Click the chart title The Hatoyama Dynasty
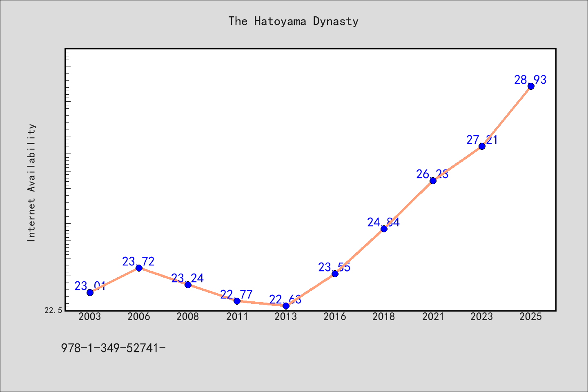Screen dimensions: 588x392 click(294, 21)
